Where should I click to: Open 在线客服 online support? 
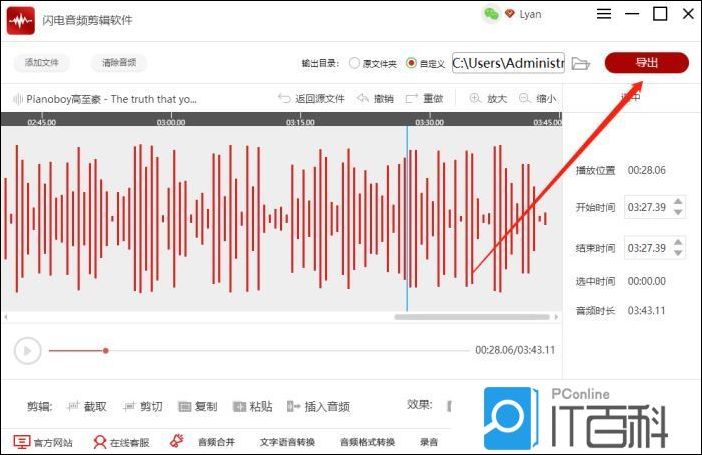[x=121, y=442]
